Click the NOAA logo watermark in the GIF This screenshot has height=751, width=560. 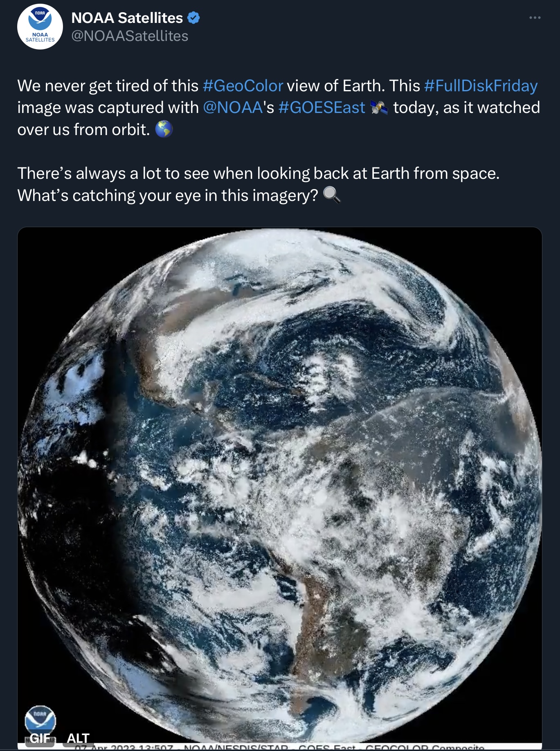click(x=40, y=719)
